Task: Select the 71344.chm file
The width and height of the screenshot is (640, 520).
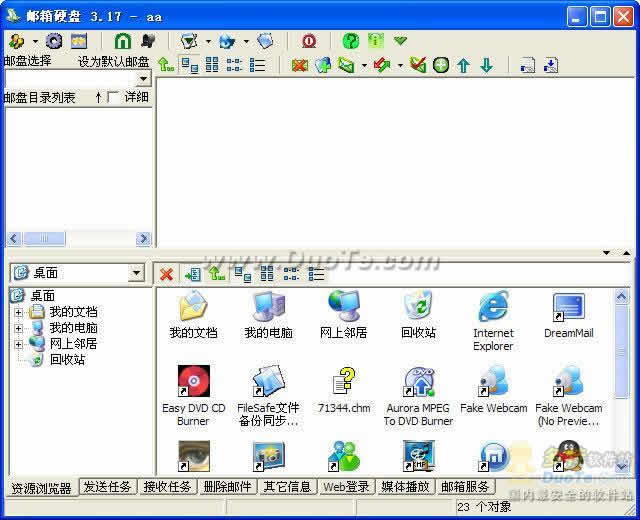Action: pyautogui.click(x=344, y=391)
